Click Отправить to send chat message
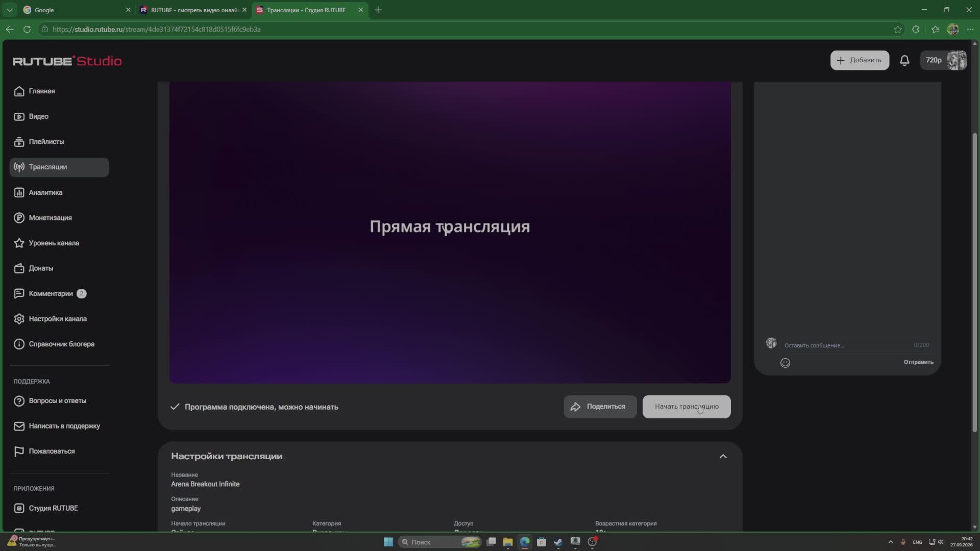 point(918,362)
